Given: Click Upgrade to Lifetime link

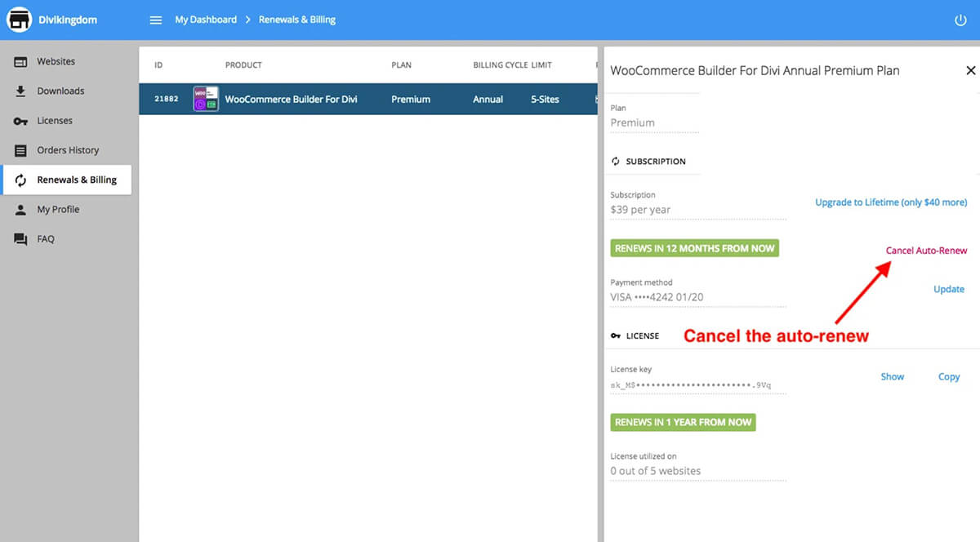Looking at the screenshot, I should pyautogui.click(x=891, y=202).
